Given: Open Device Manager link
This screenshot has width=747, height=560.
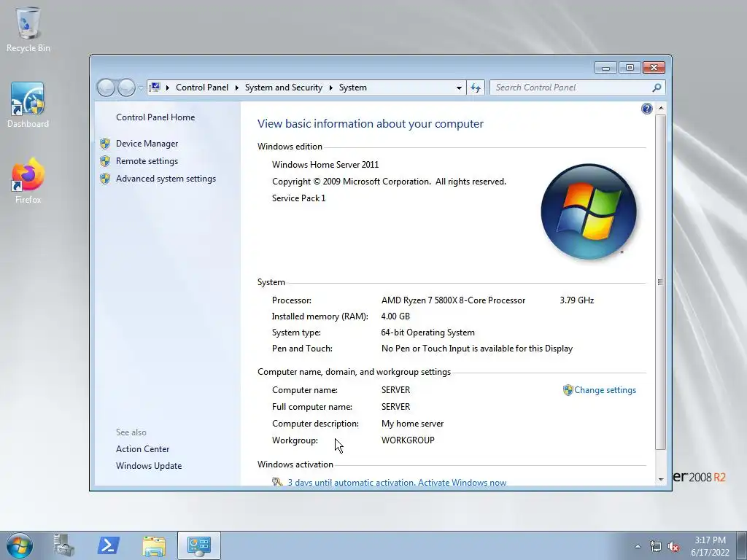Looking at the screenshot, I should pos(147,144).
